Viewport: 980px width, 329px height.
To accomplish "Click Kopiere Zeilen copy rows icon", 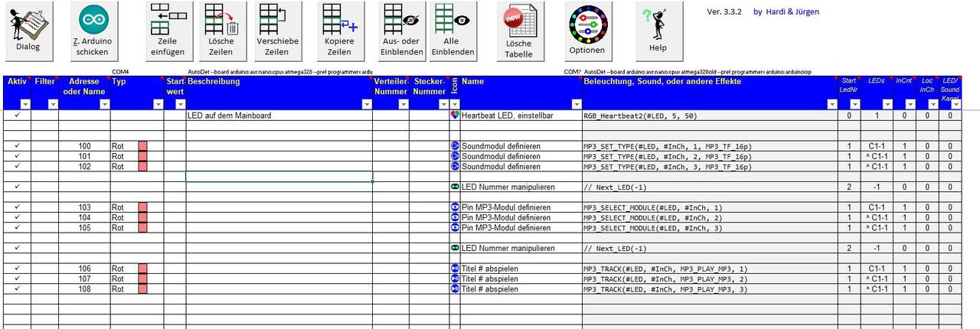I will pos(339,32).
